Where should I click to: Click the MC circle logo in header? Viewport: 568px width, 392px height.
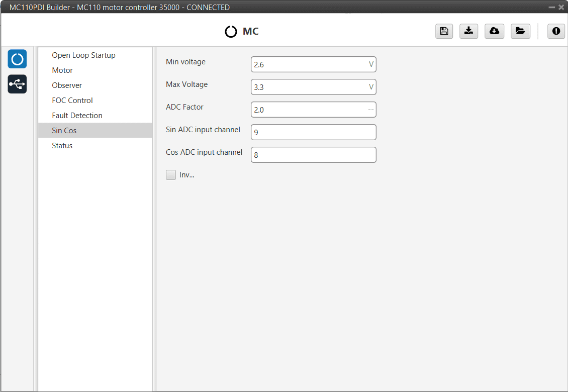(231, 32)
